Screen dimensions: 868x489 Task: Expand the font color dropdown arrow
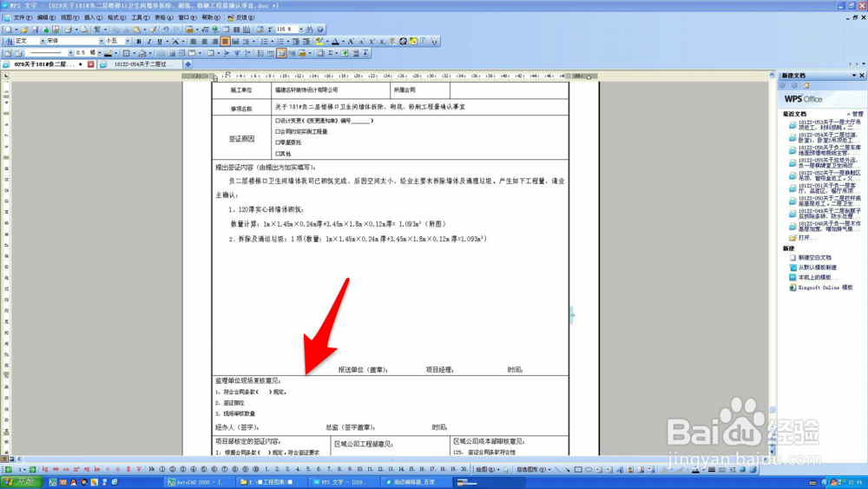pyautogui.click(x=343, y=42)
